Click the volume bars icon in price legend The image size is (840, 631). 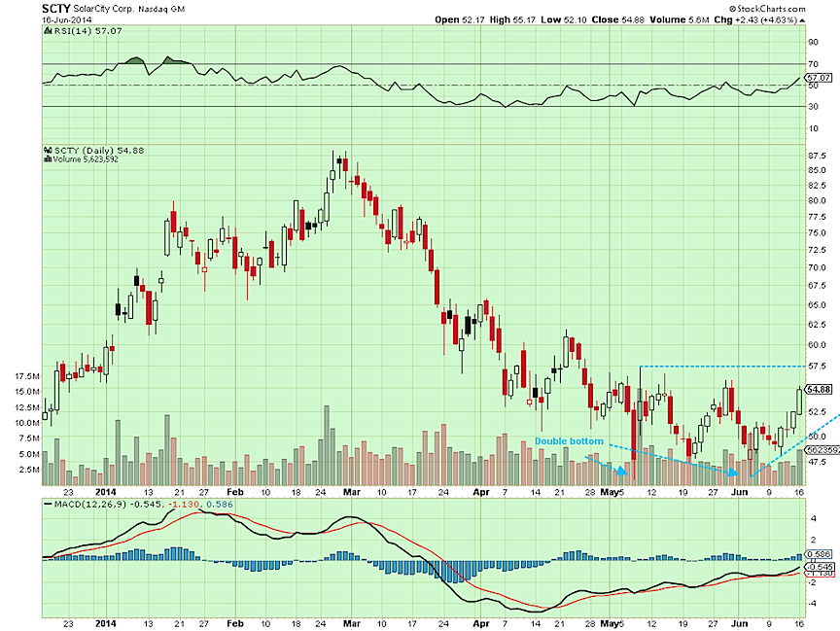[48, 159]
